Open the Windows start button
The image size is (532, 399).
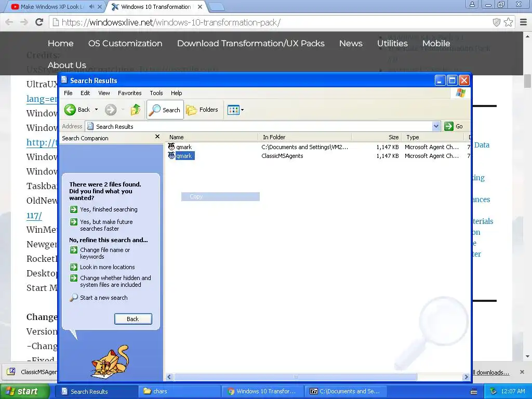click(24, 392)
